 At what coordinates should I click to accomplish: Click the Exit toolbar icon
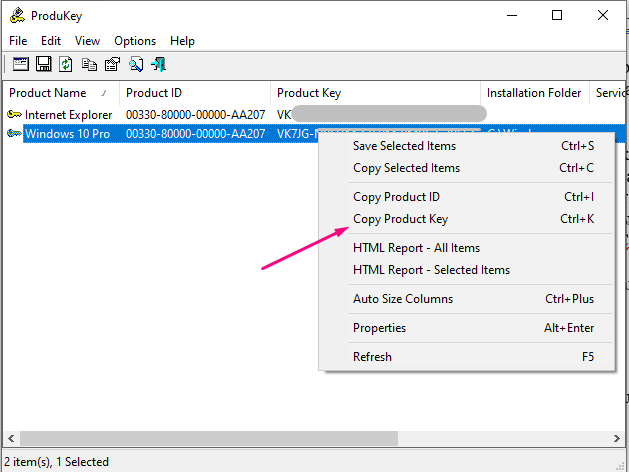click(x=159, y=64)
